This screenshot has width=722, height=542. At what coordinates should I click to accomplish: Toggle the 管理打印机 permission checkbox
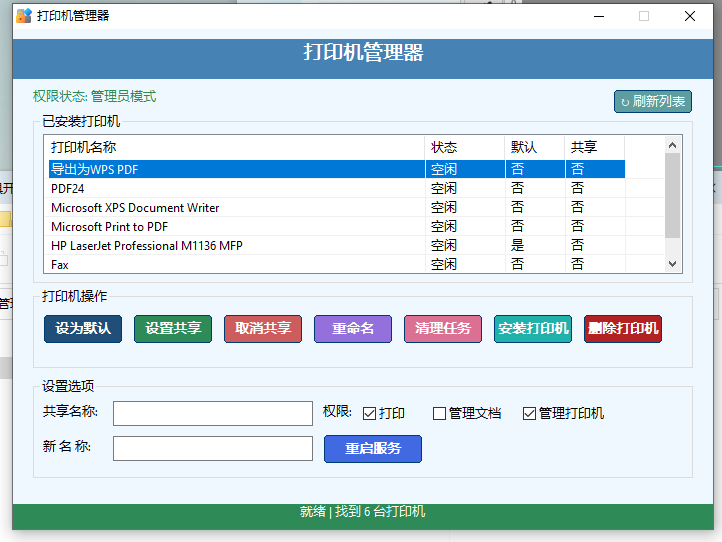point(529,414)
